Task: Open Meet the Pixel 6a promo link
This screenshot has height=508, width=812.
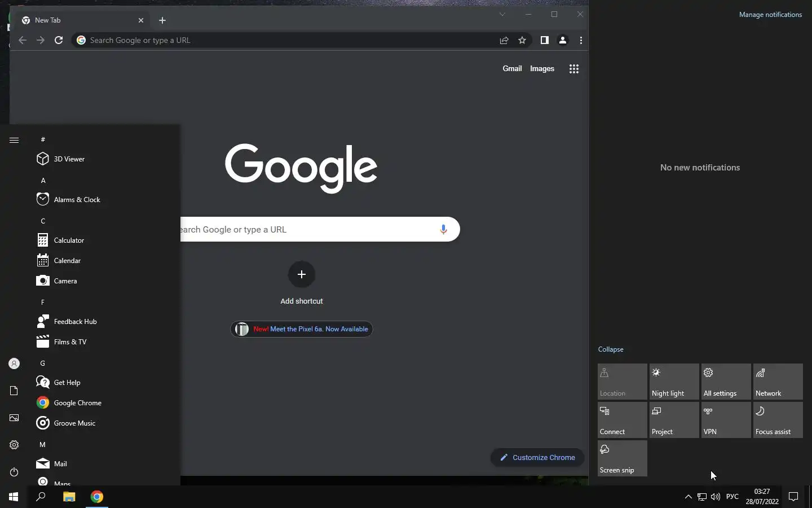Action: [302, 329]
